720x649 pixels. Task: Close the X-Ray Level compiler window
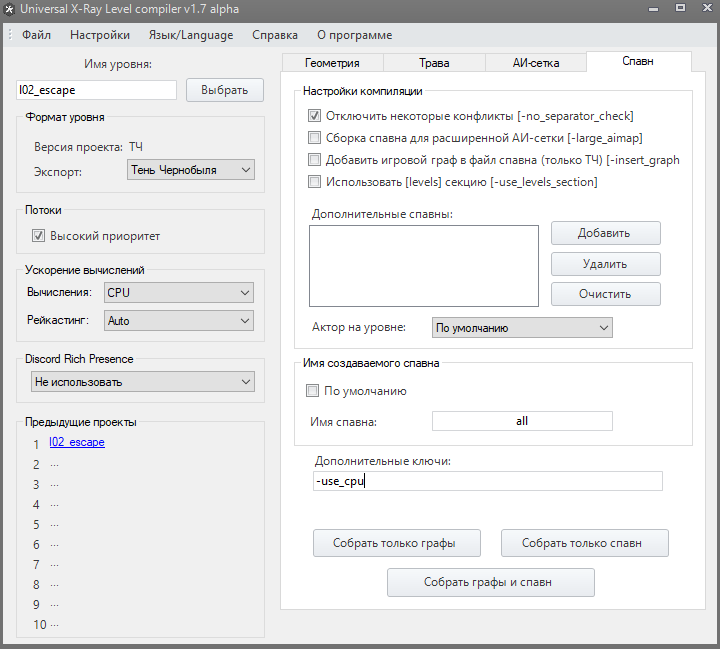708,7
